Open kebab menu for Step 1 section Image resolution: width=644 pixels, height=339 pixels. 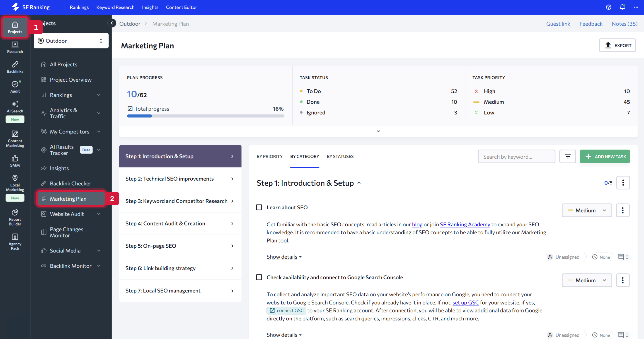(623, 183)
